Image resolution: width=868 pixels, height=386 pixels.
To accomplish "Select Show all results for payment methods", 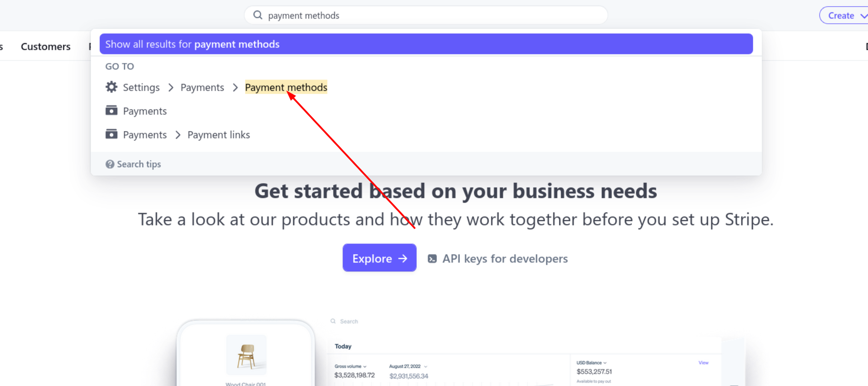I will [x=426, y=44].
